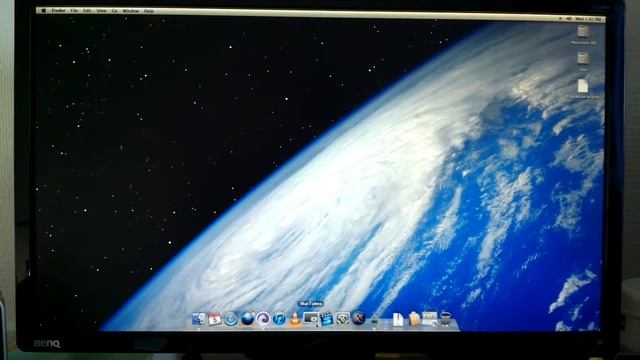The width and height of the screenshot is (640, 360).
Task: Select the second hard drive icon on desktop
Action: pos(583,58)
